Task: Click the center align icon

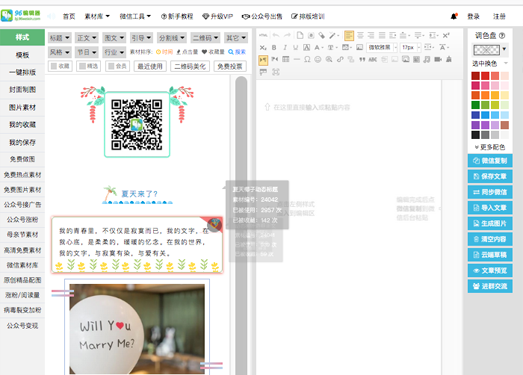Action: pos(360,35)
